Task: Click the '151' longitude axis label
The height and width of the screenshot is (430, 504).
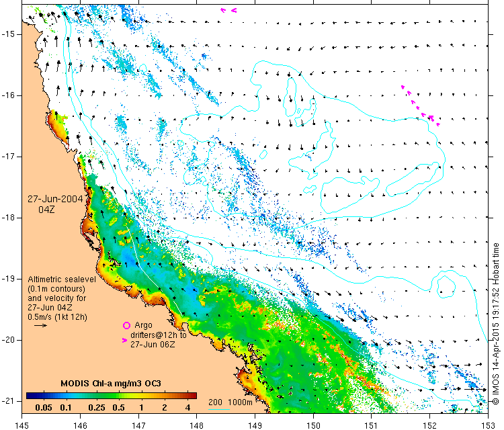Action: 372,425
